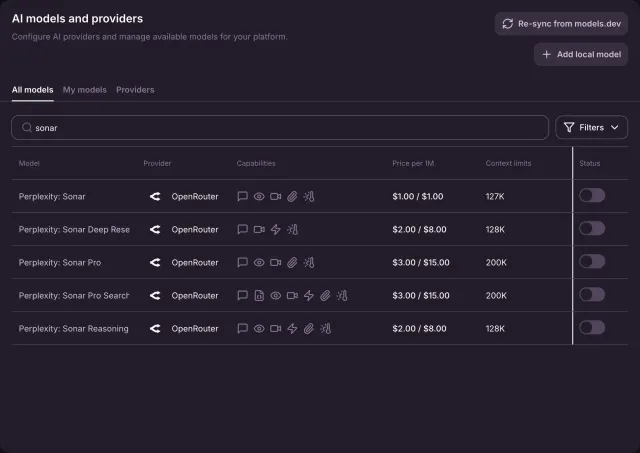Viewport: 640px width, 453px height.
Task: Enable Sonar Deep Research status toggle
Action: [x=592, y=229]
